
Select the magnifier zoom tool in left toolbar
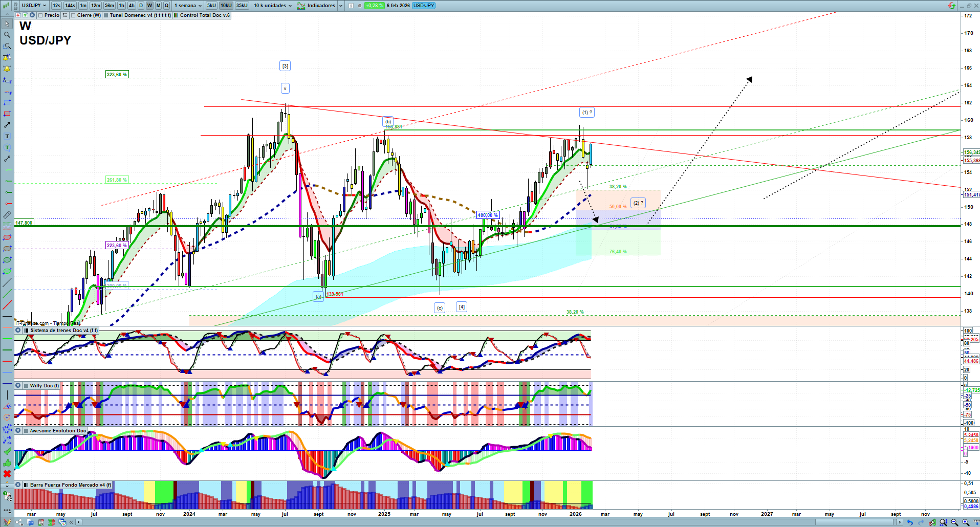click(x=7, y=35)
